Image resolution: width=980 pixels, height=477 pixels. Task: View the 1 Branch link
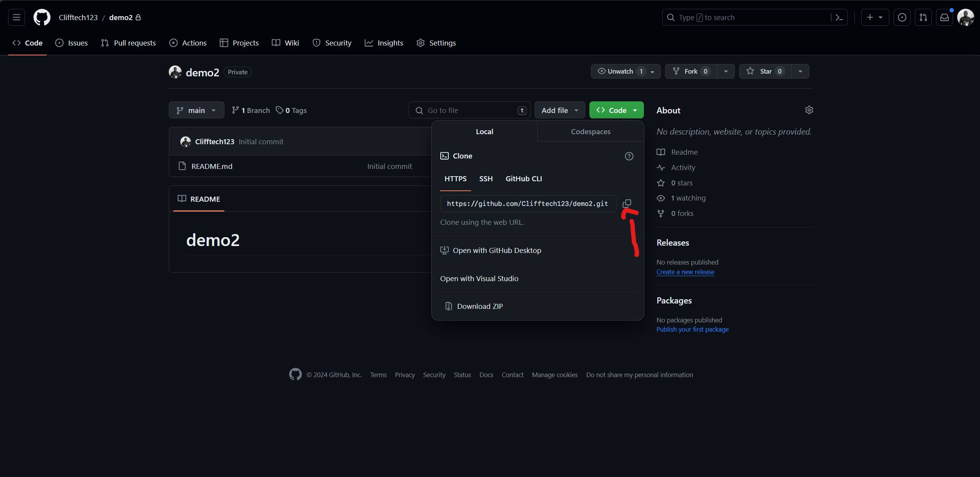[x=251, y=110]
